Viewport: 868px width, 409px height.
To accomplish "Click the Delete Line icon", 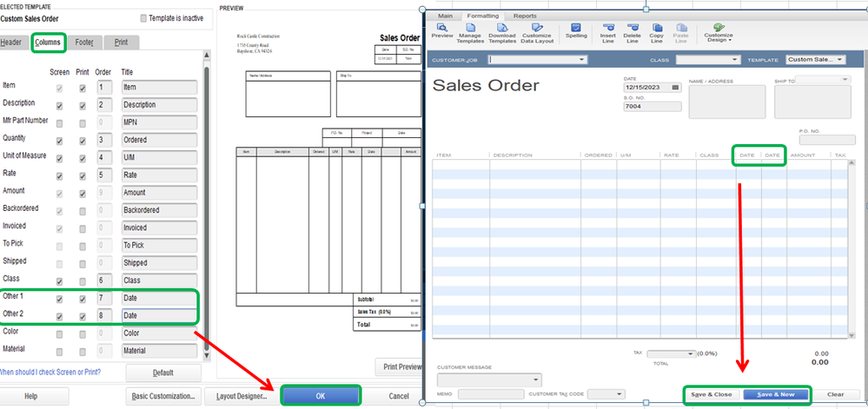I will (x=633, y=27).
